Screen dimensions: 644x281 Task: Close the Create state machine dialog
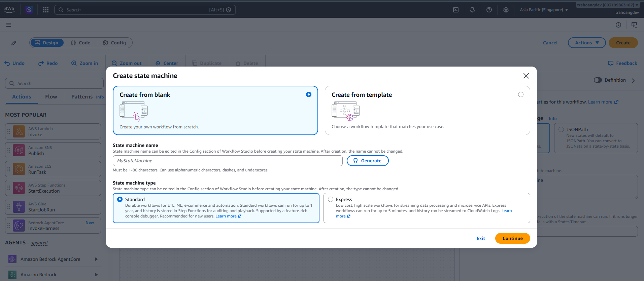point(526,76)
